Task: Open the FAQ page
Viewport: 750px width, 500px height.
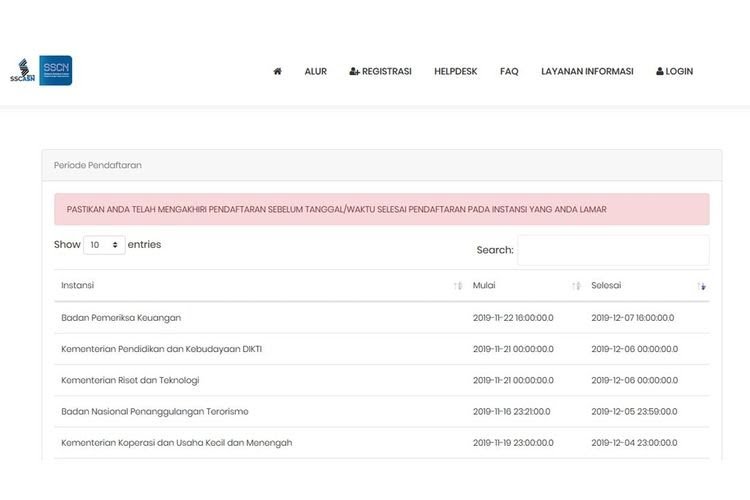Action: pyautogui.click(x=509, y=72)
